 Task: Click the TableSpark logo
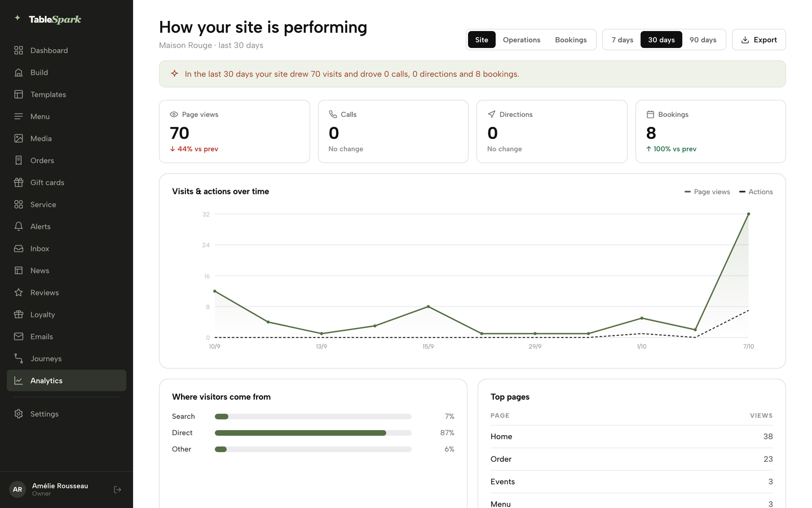tap(47, 19)
